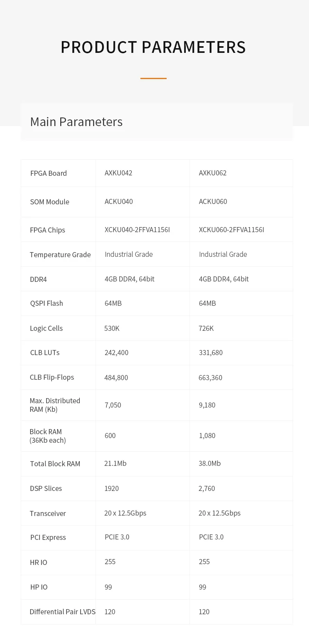
Task: Select the 1,080 Block RAM value
Action: pos(207,436)
